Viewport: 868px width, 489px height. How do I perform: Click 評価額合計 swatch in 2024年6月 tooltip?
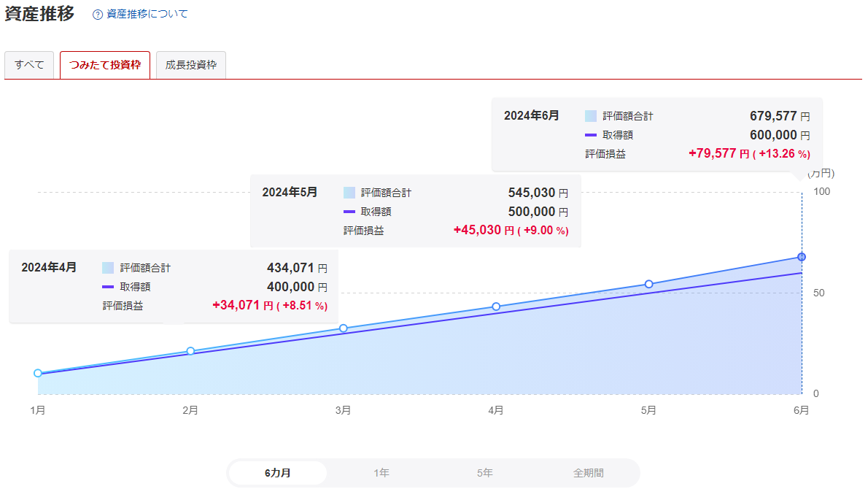[x=591, y=116]
